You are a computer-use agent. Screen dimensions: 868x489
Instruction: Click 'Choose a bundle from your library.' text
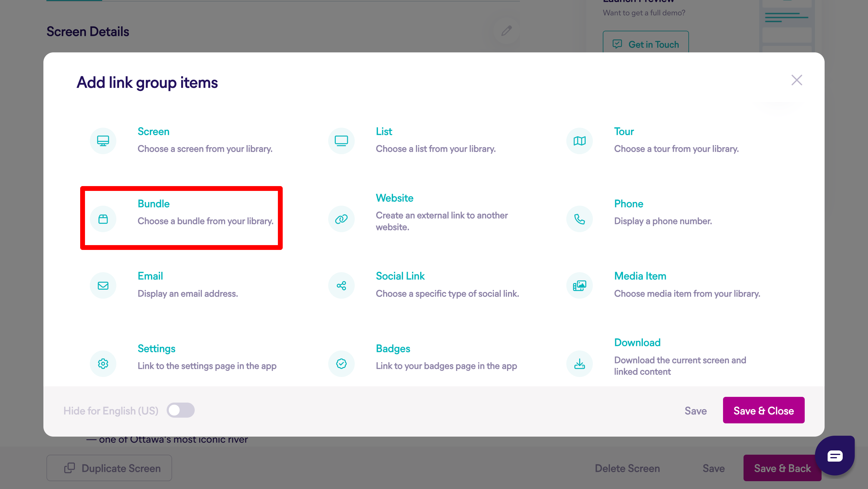click(x=205, y=221)
